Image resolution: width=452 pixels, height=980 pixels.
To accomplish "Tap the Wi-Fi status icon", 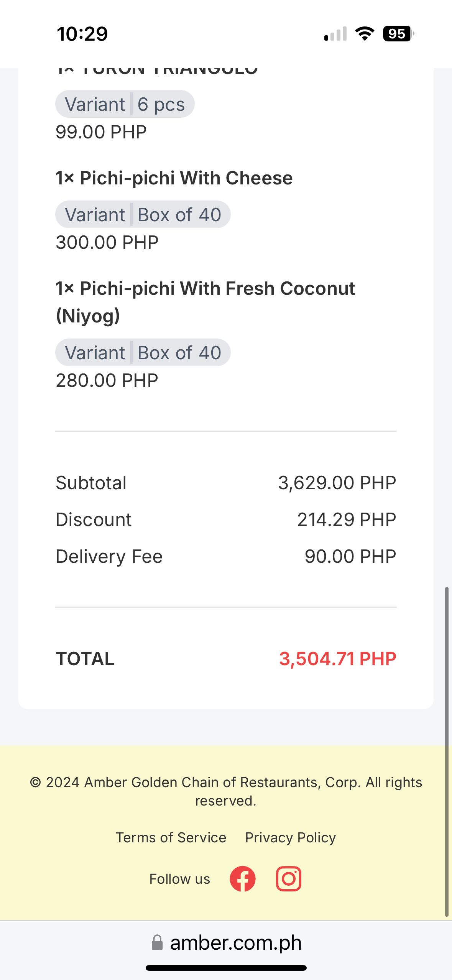I will [365, 34].
